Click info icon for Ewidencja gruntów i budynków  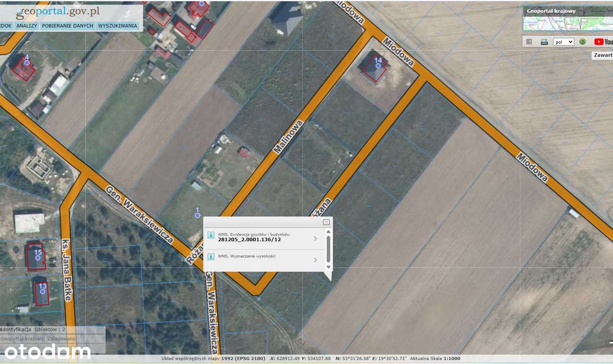(x=211, y=235)
